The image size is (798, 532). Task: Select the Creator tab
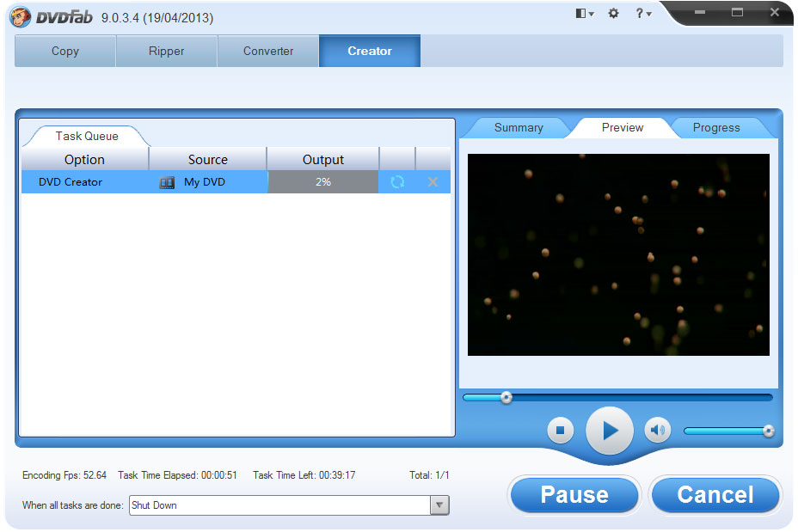[x=370, y=51]
